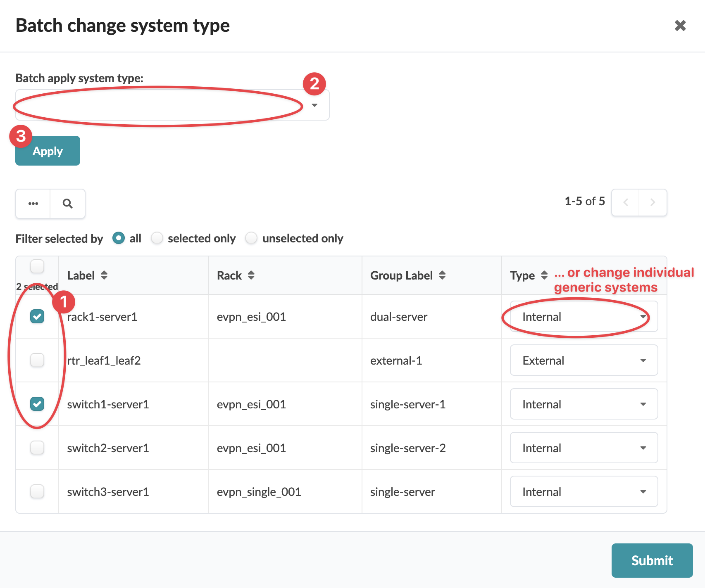705x588 pixels.
Task: Go to previous page of results
Action: (x=626, y=202)
